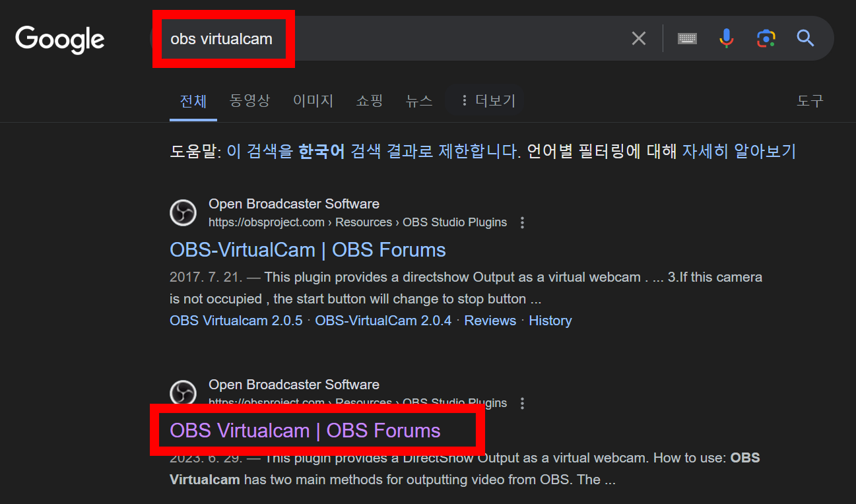Image resolution: width=856 pixels, height=504 pixels.
Task: Open the OBS Virtualcam 2.0.5 sitelink
Action: click(236, 321)
